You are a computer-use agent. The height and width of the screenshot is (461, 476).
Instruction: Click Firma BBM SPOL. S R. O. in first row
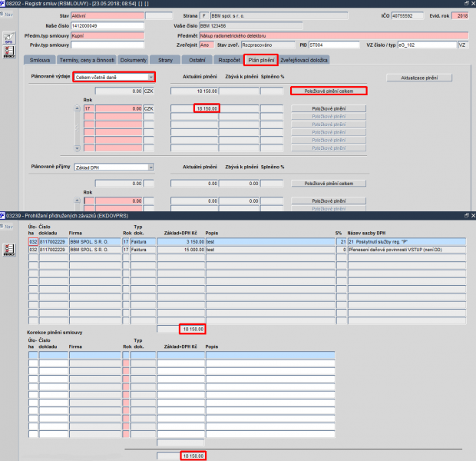[95, 242]
